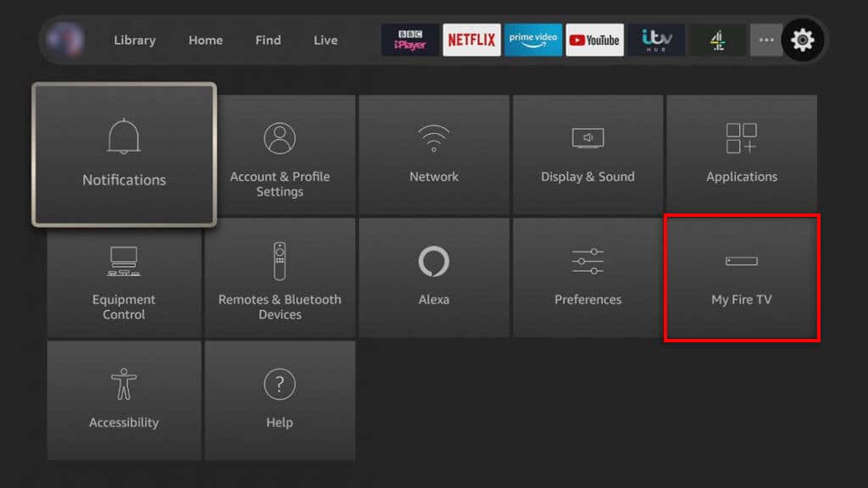Select the Network settings tile
The width and height of the screenshot is (868, 488).
(434, 155)
